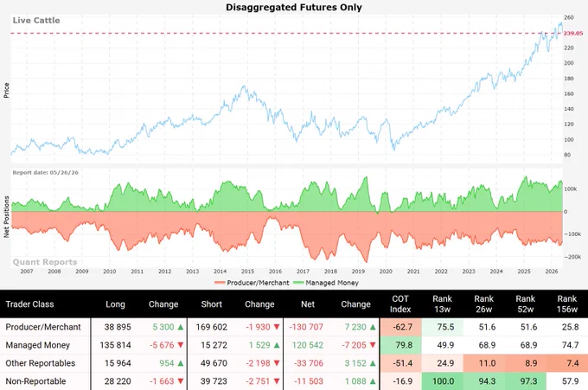Click Short value 169 602
The width and height of the screenshot is (588, 390).
tap(212, 327)
